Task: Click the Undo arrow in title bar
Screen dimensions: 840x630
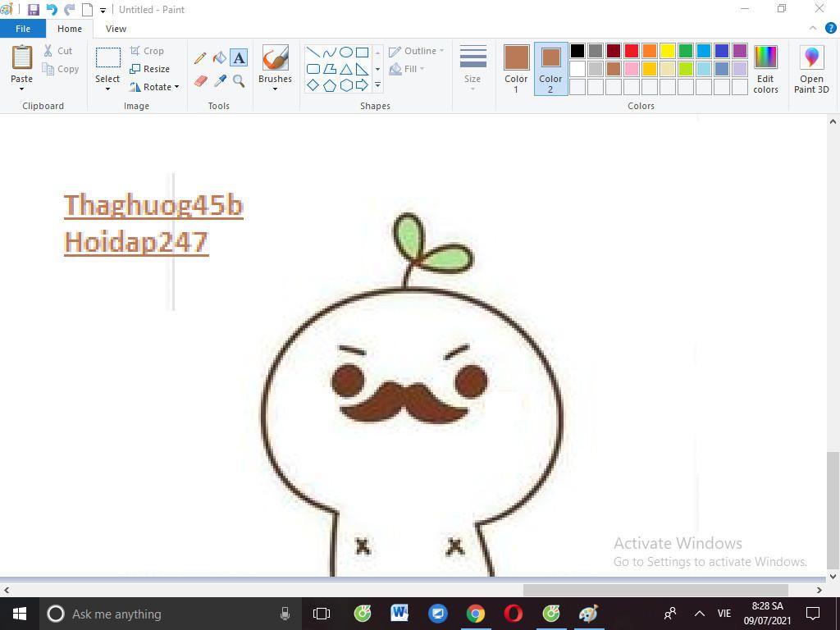Action: coord(52,10)
